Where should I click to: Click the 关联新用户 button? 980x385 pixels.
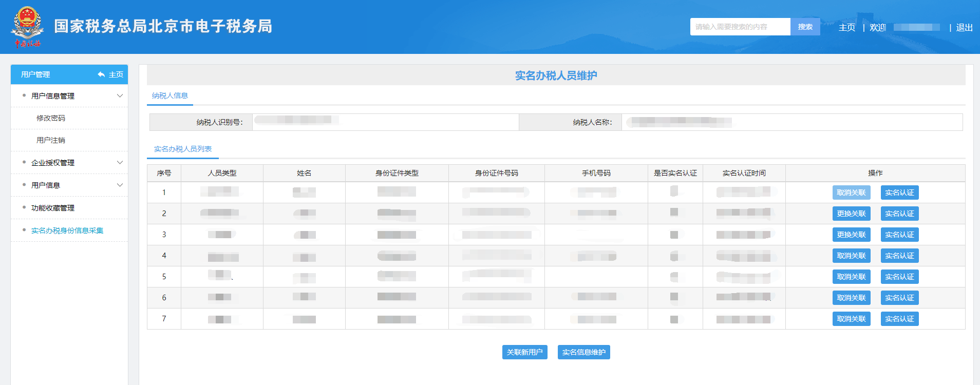[525, 352]
